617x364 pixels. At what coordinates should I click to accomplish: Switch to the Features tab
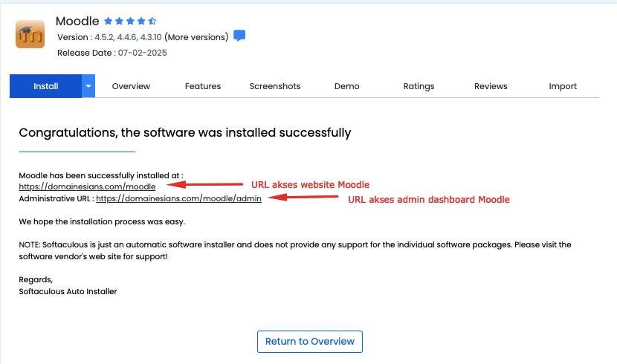coord(203,86)
